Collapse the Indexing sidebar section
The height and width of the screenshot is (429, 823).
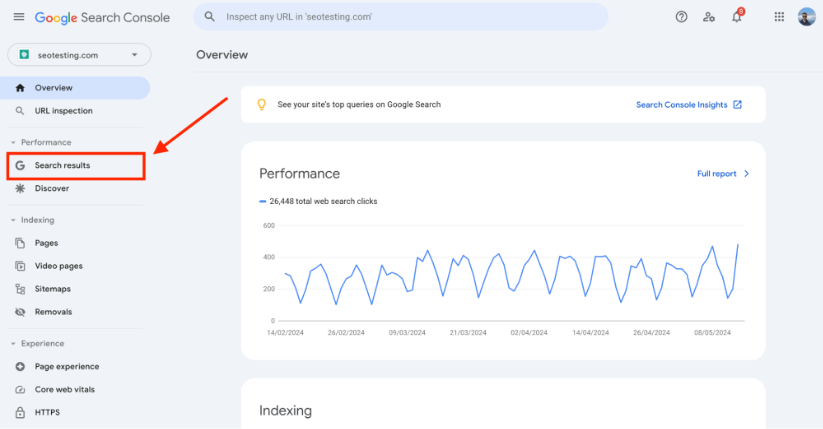click(14, 220)
